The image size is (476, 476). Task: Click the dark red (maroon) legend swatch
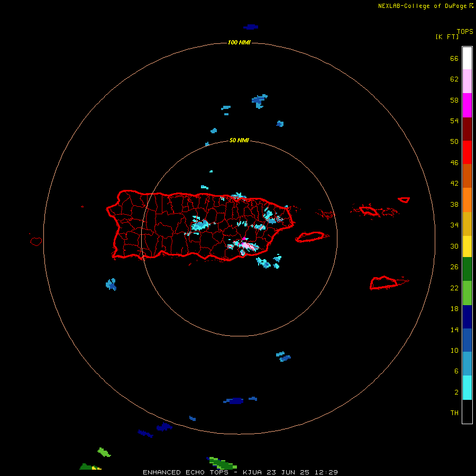(467, 129)
